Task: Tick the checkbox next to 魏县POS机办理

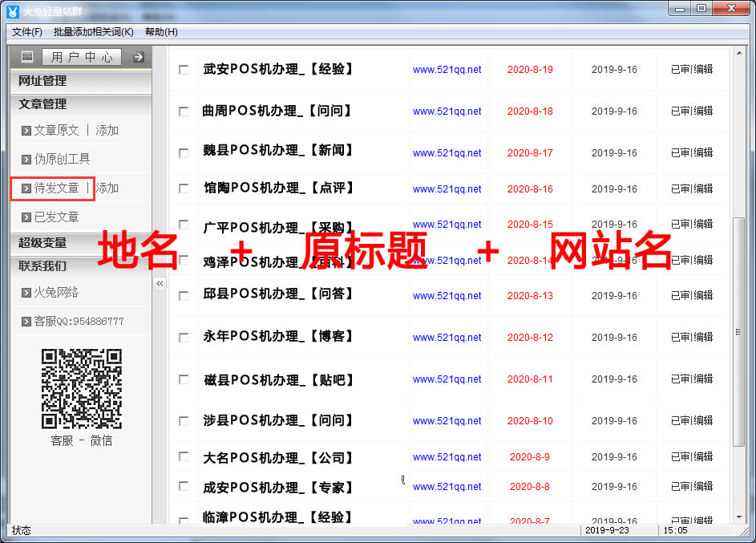Action: pos(184,152)
